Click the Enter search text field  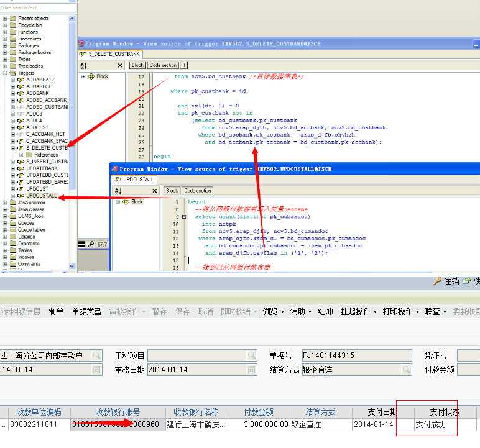click(38, 7)
